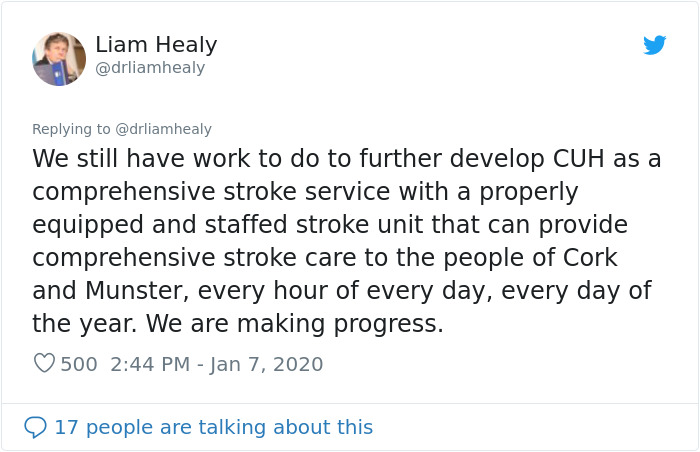Image resolution: width=700 pixels, height=452 pixels.
Task: Open Liam Healy's profile avatar
Action: point(59,59)
